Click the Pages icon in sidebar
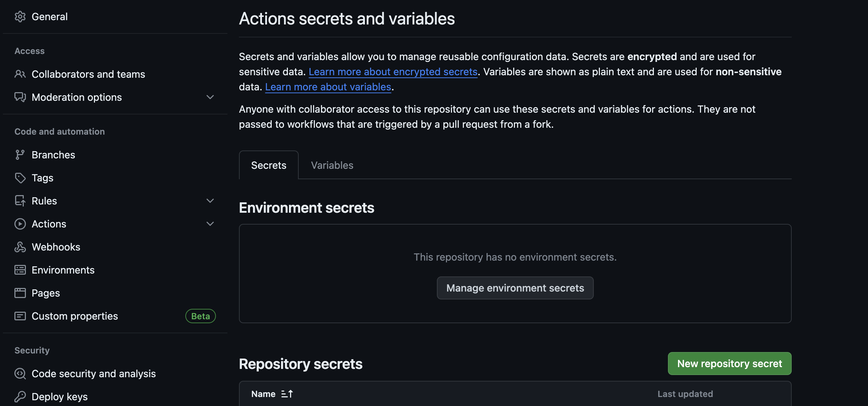Screen dimensions: 868x406 21,293
